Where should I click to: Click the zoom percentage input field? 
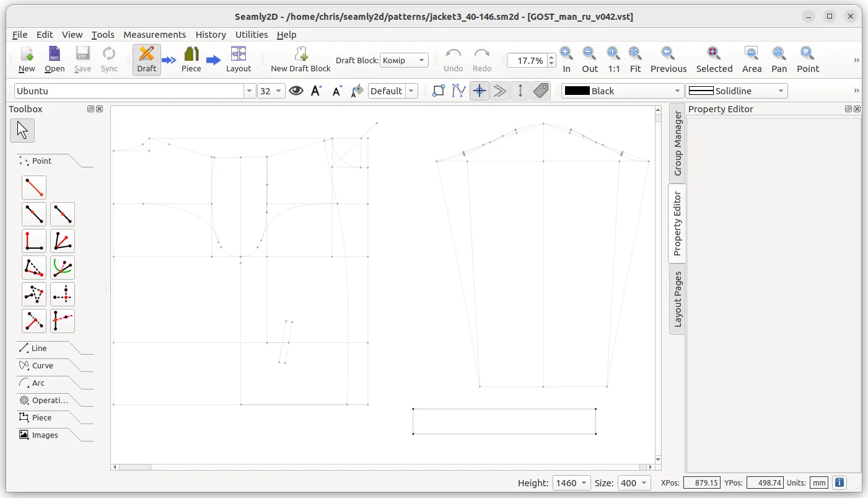[527, 60]
